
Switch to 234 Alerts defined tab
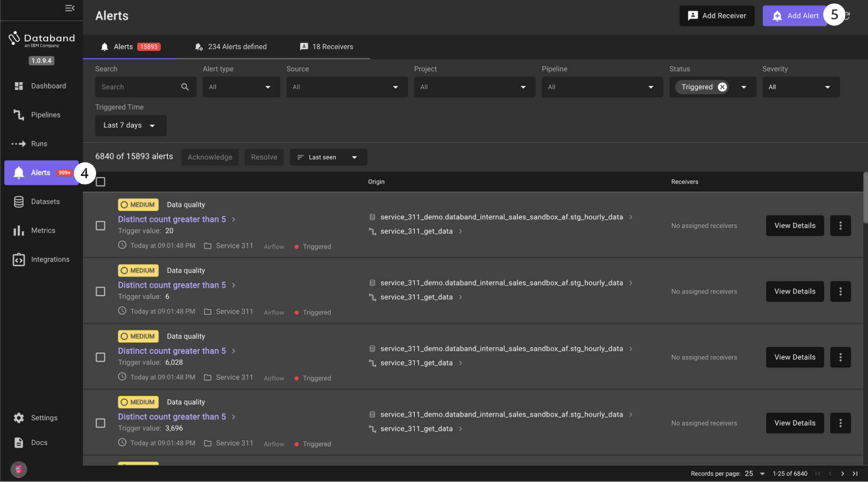point(231,47)
